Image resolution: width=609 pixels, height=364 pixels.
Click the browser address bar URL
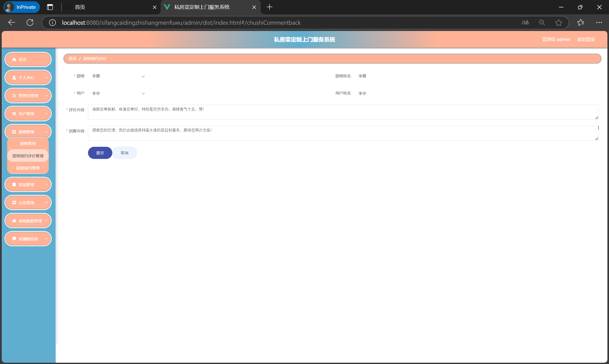pyautogui.click(x=181, y=23)
